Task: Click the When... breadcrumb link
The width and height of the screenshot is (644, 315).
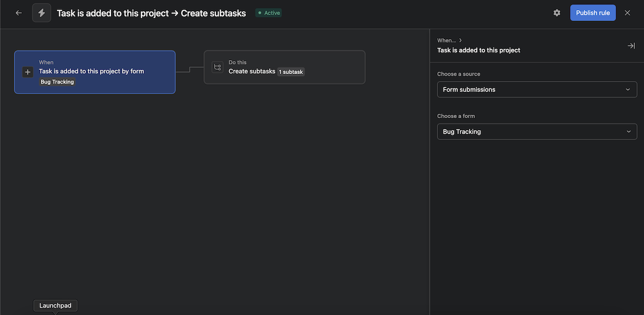Action: click(446, 40)
